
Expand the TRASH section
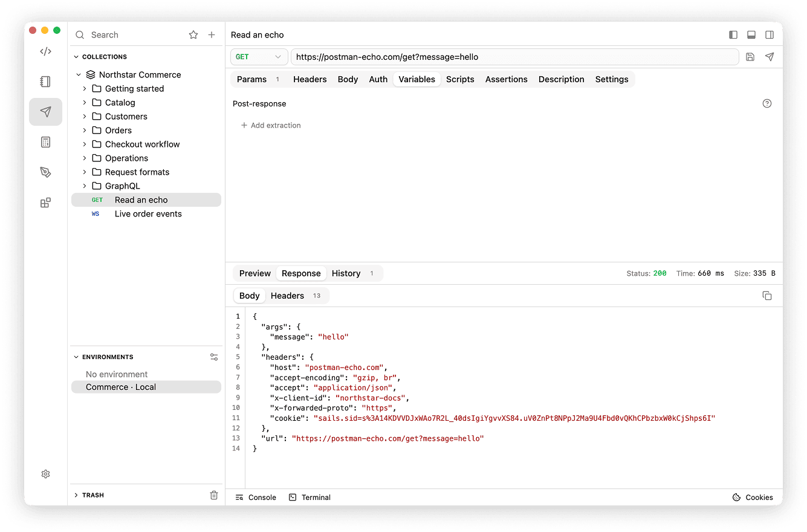(x=76, y=495)
